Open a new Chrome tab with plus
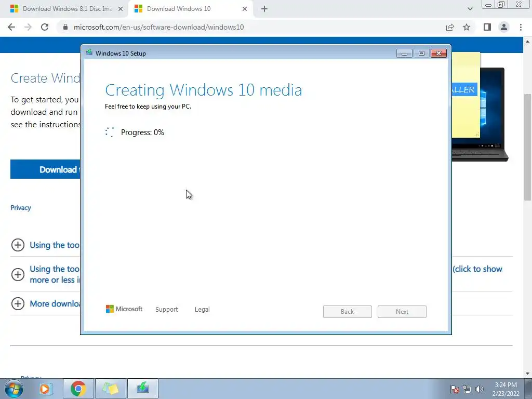This screenshot has width=532, height=399. click(264, 9)
